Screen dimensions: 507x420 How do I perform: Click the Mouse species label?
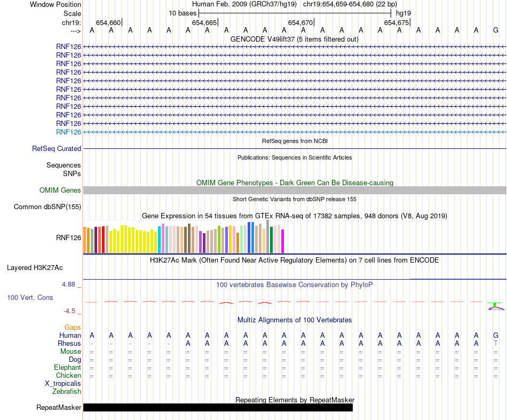point(70,352)
